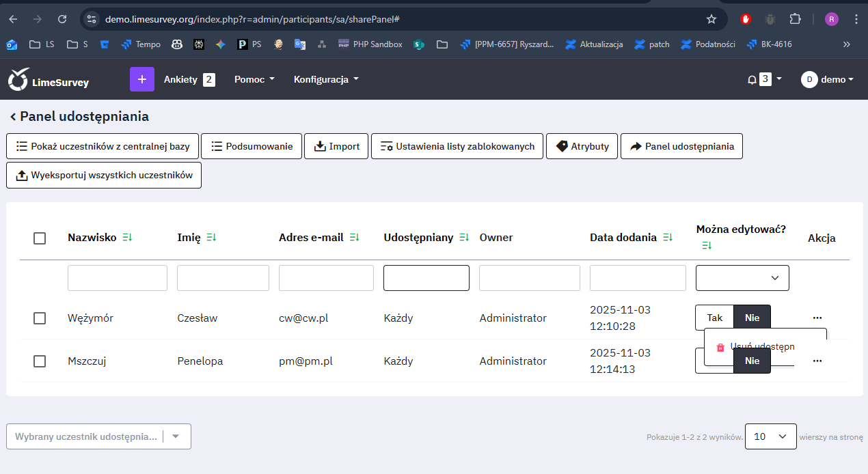Open the rows per page dropdown

(770, 436)
